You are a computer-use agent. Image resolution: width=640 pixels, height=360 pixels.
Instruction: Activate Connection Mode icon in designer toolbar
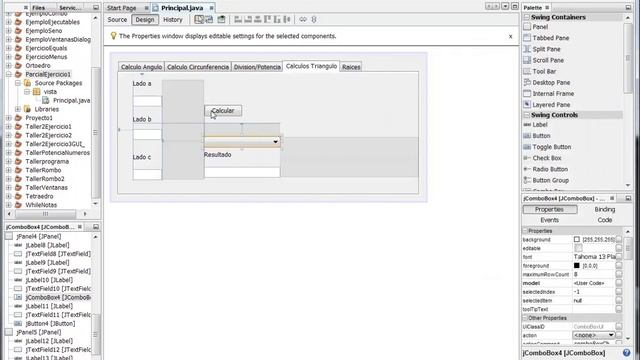click(209, 19)
